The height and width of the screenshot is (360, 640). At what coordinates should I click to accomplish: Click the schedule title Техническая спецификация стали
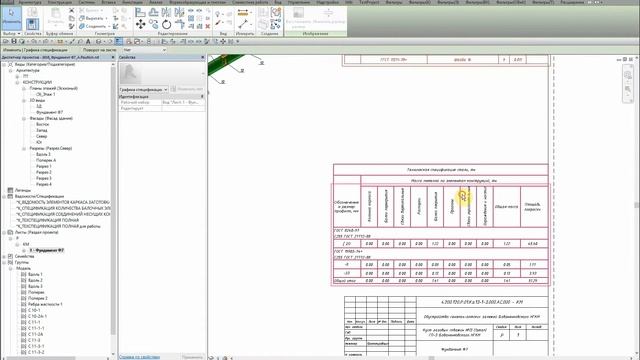coord(441,169)
